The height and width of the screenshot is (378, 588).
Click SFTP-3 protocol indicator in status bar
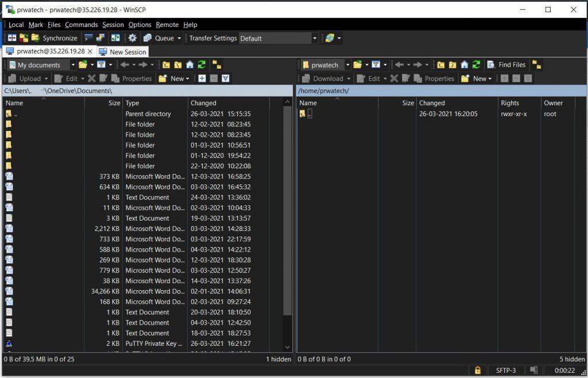(x=506, y=371)
